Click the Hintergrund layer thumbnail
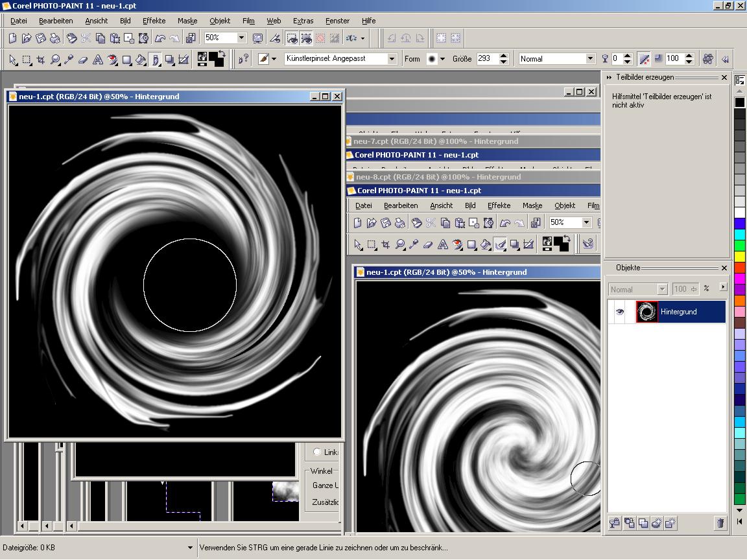Image resolution: width=747 pixels, height=560 pixels. pos(646,312)
